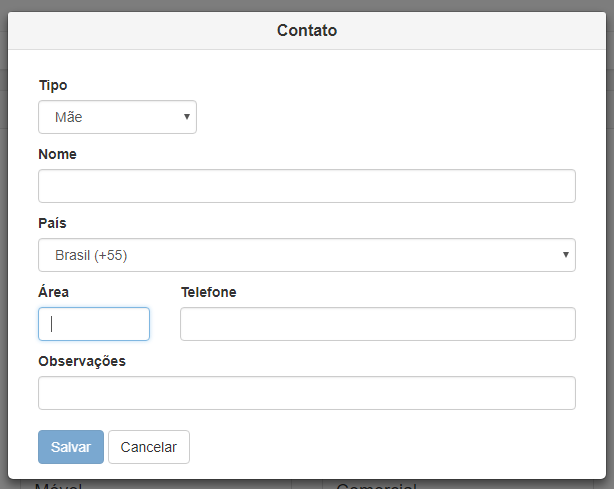Click the Observações field label
The height and width of the screenshot is (489, 614).
click(82, 361)
